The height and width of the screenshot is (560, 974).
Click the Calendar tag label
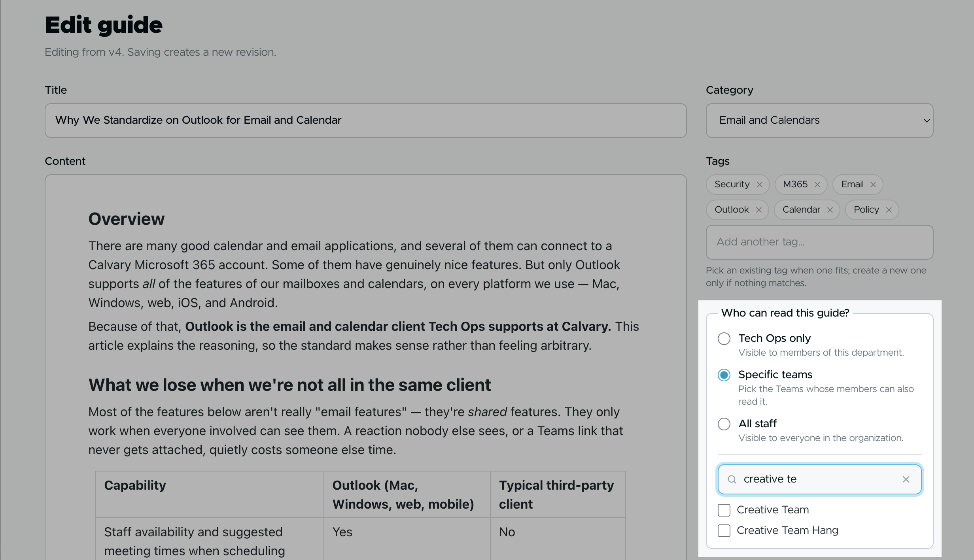point(801,209)
